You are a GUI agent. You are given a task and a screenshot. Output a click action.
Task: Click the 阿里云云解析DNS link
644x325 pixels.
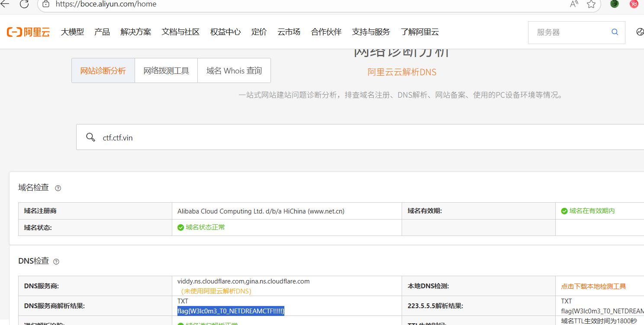(402, 72)
